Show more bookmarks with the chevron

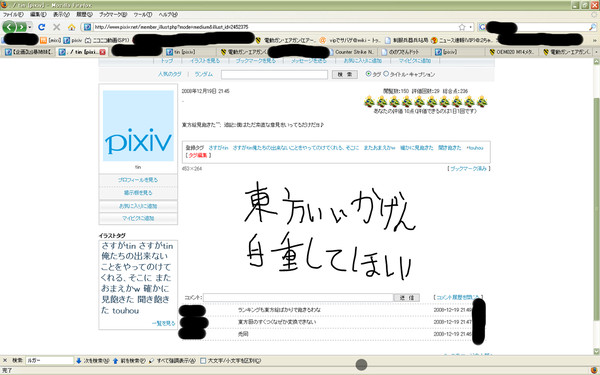595,40
